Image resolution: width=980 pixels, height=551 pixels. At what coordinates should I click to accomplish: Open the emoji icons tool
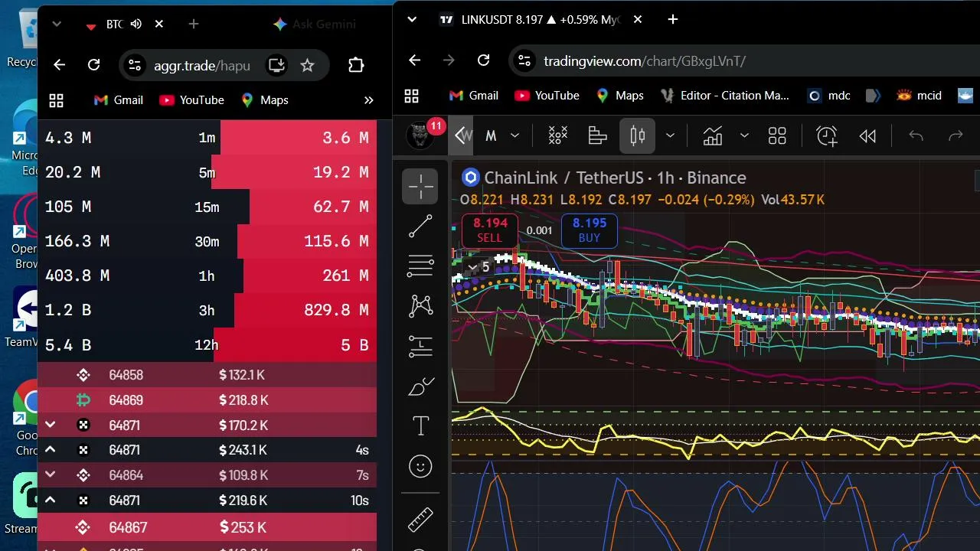420,466
